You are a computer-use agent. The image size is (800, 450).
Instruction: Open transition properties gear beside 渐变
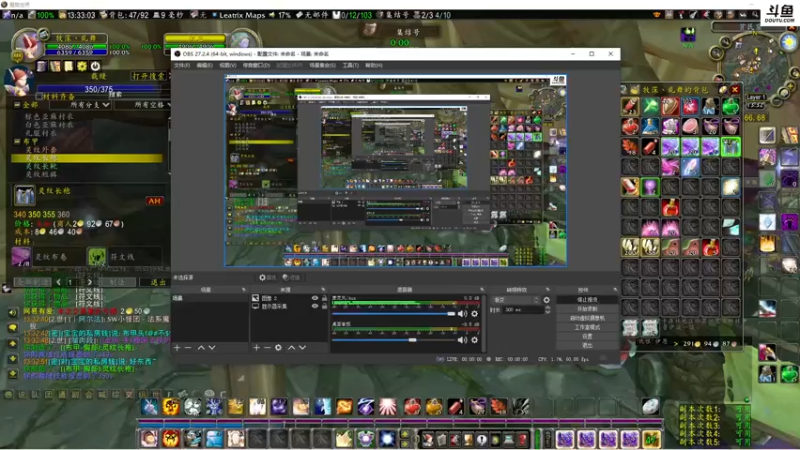click(x=546, y=300)
